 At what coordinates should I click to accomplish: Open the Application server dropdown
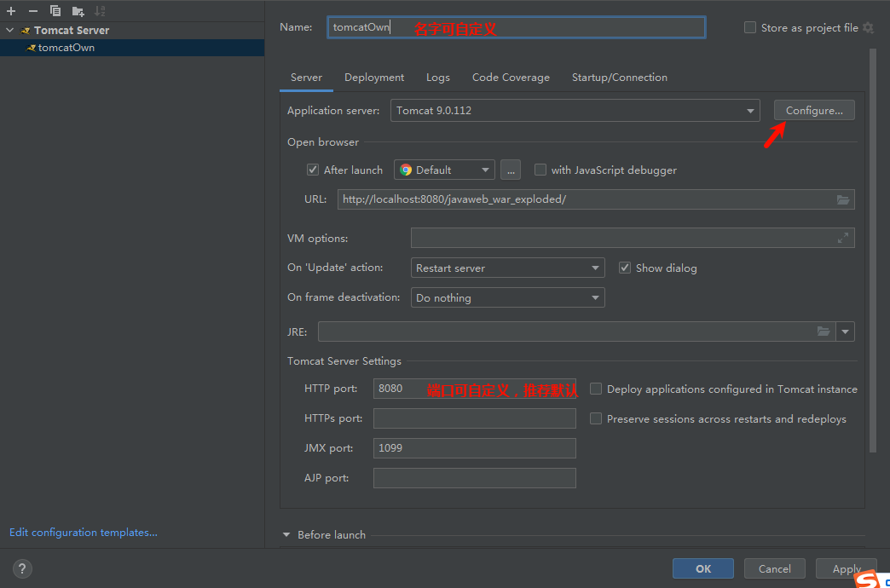click(575, 111)
